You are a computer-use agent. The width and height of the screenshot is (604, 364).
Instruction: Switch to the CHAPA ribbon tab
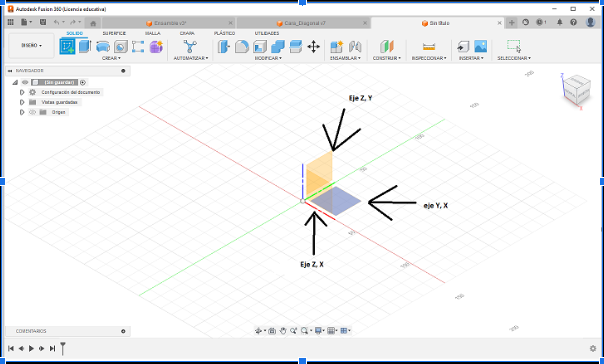click(187, 34)
